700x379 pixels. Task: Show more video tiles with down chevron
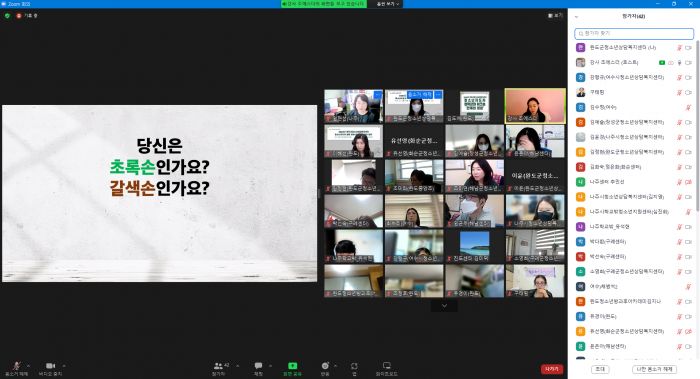click(444, 306)
